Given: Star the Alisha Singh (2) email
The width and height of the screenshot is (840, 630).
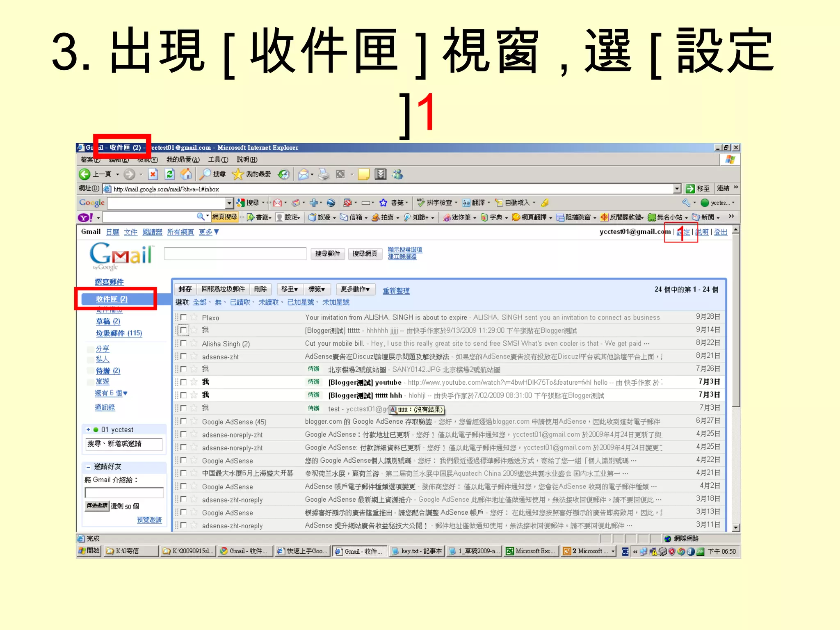Looking at the screenshot, I should point(194,343).
